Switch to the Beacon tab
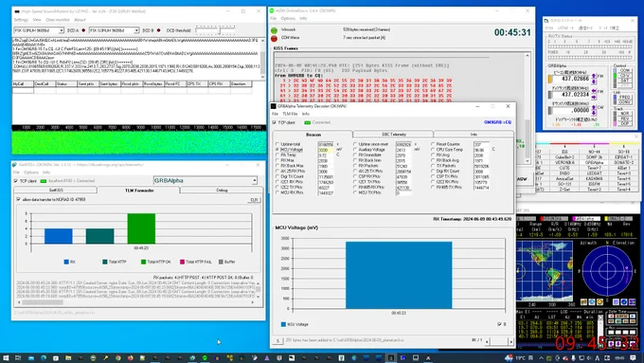The image size is (644, 363). [x=313, y=135]
